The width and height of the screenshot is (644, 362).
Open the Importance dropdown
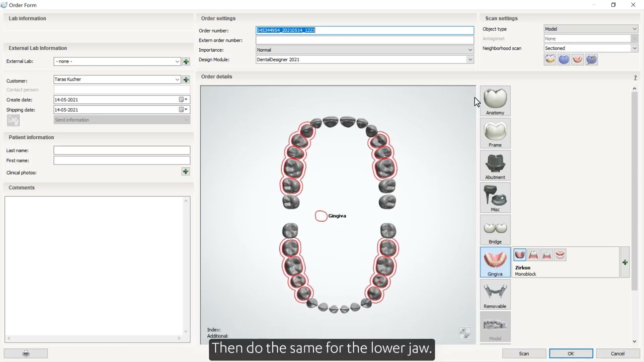click(x=470, y=50)
